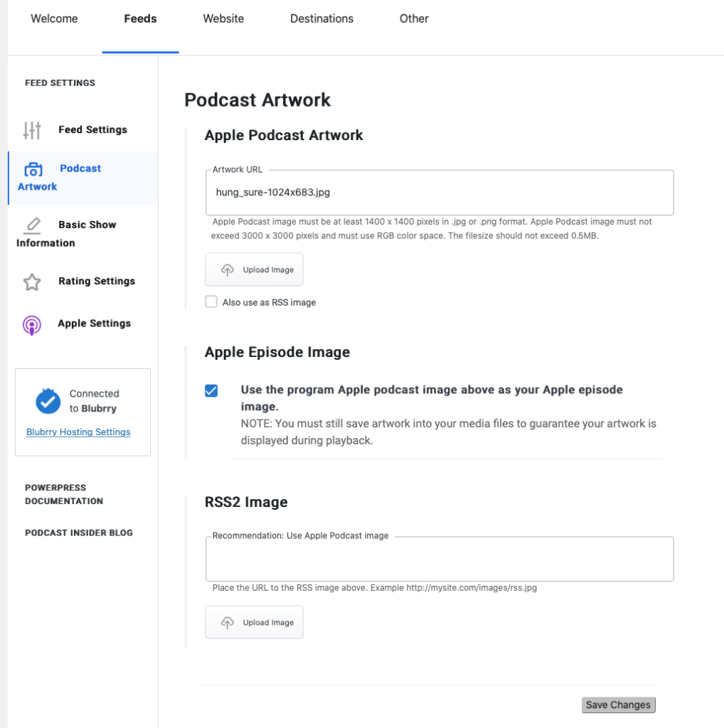Switch to the Welcome tab
The image size is (724, 728).
coord(54,18)
